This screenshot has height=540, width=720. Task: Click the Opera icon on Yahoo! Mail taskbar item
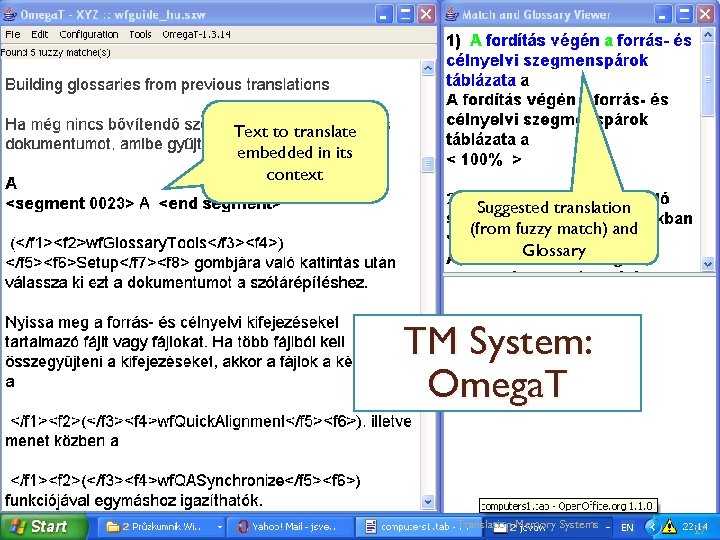click(242, 526)
